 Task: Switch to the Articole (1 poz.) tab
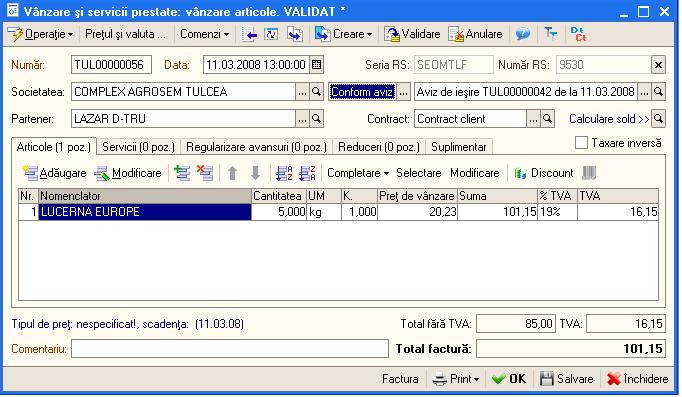pyautogui.click(x=54, y=147)
